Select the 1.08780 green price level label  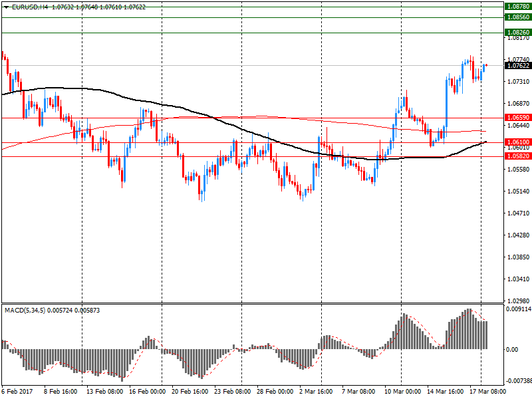point(518,7)
